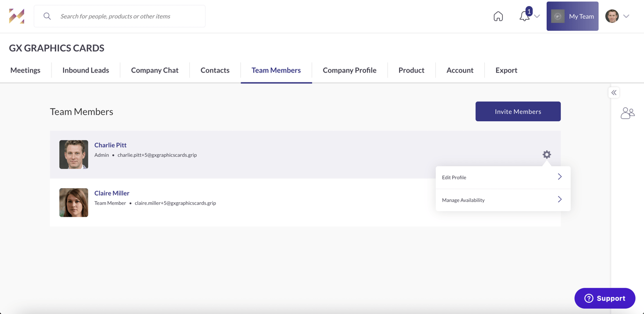Open the Support help button
644x314 pixels.
click(x=605, y=298)
